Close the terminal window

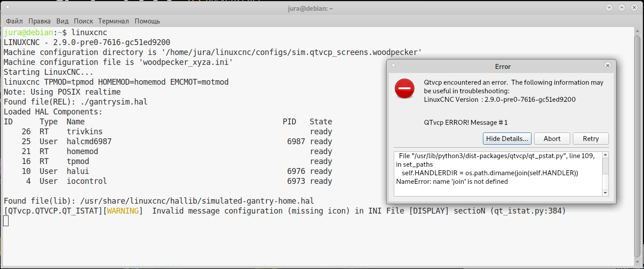[x=634, y=7]
